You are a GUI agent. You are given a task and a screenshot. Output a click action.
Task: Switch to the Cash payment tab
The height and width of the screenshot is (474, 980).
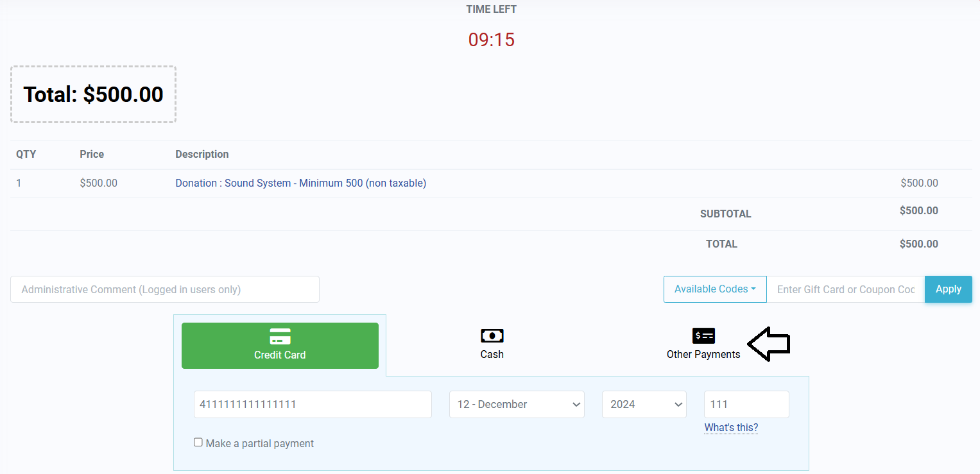[492, 346]
